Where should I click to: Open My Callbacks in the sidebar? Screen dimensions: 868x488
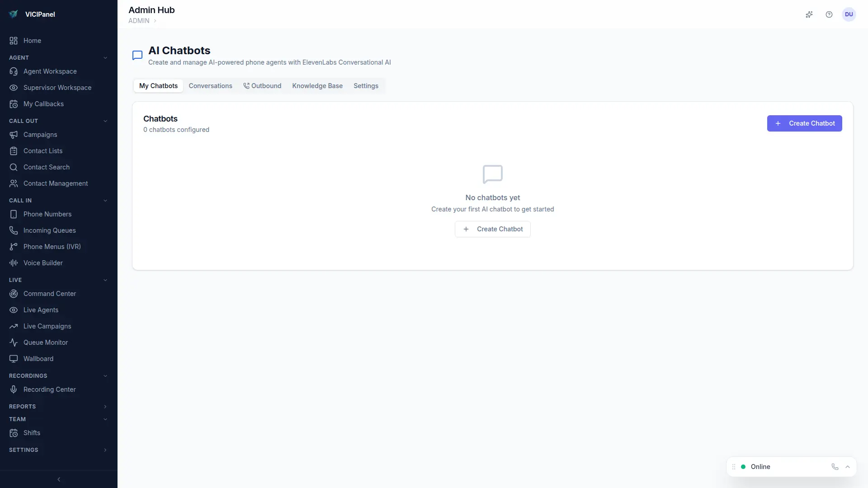(43, 104)
